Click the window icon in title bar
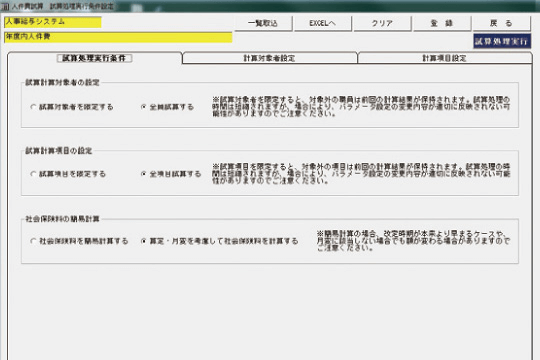This screenshot has width=540, height=360. 5,6
